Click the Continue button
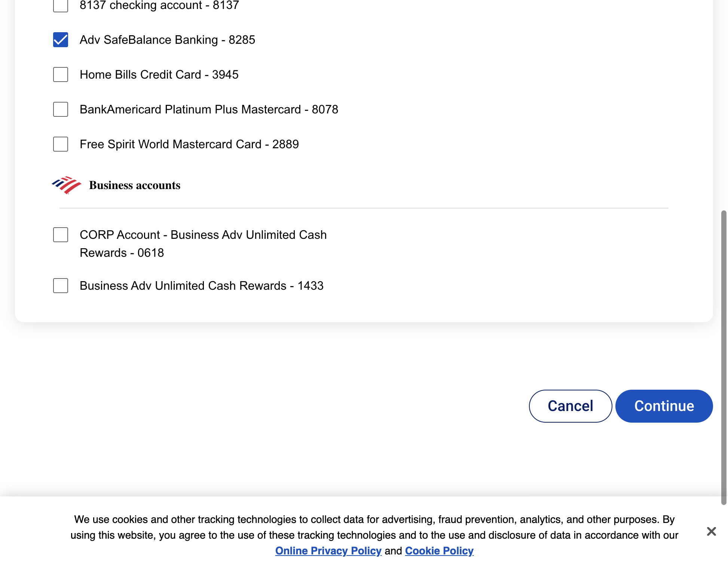728x566 pixels. click(664, 406)
